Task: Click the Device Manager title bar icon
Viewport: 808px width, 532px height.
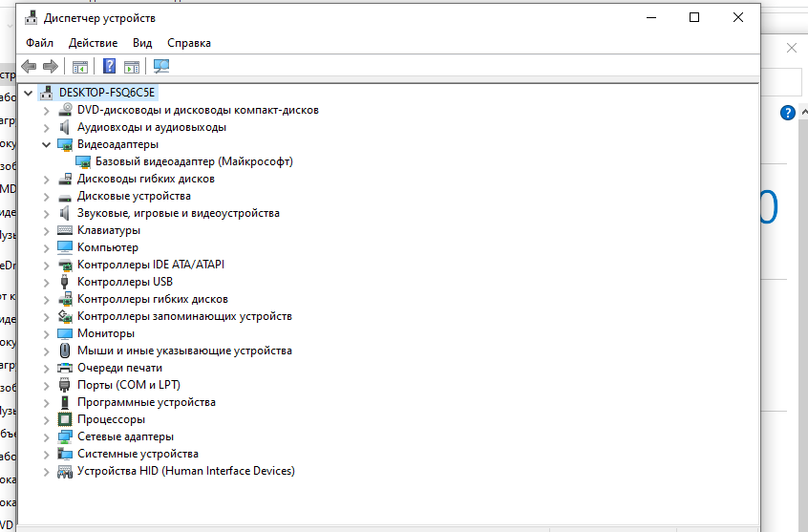Action: (x=31, y=17)
